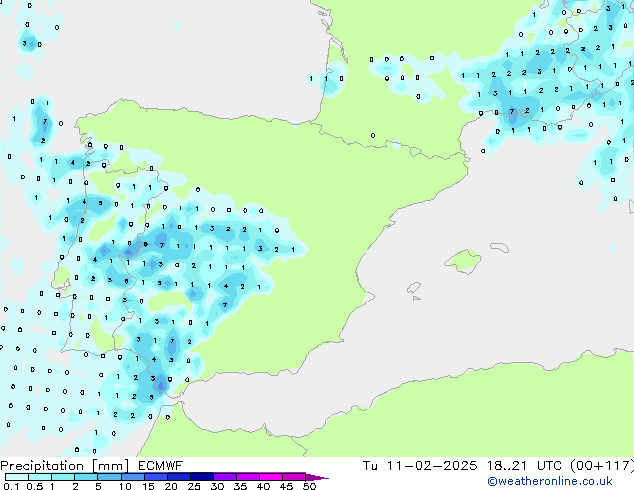This screenshot has width=634, height=490.
Task: Click Ibiza island on the map
Action: 414,288
